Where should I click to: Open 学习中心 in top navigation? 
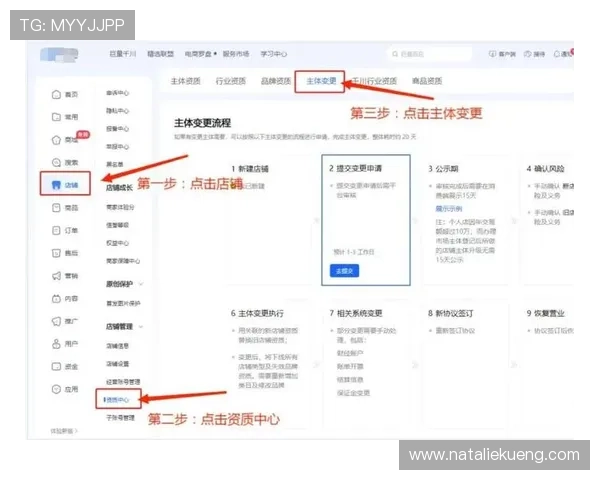[274, 54]
